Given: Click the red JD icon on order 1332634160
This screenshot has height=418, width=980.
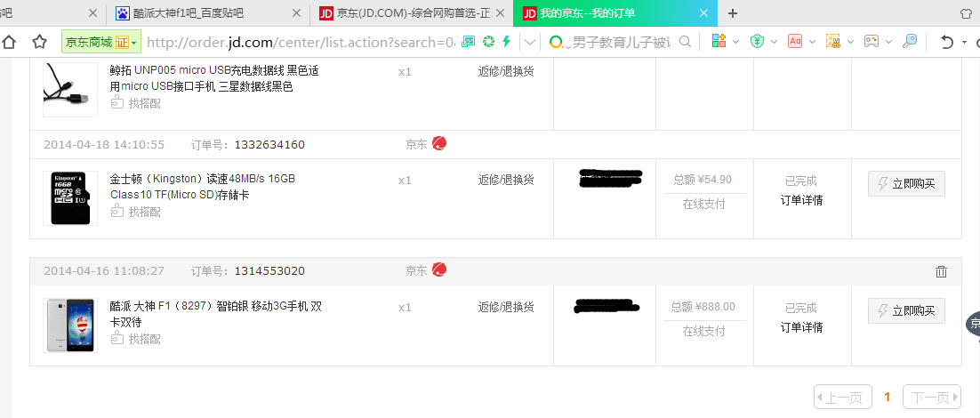Looking at the screenshot, I should click(439, 144).
